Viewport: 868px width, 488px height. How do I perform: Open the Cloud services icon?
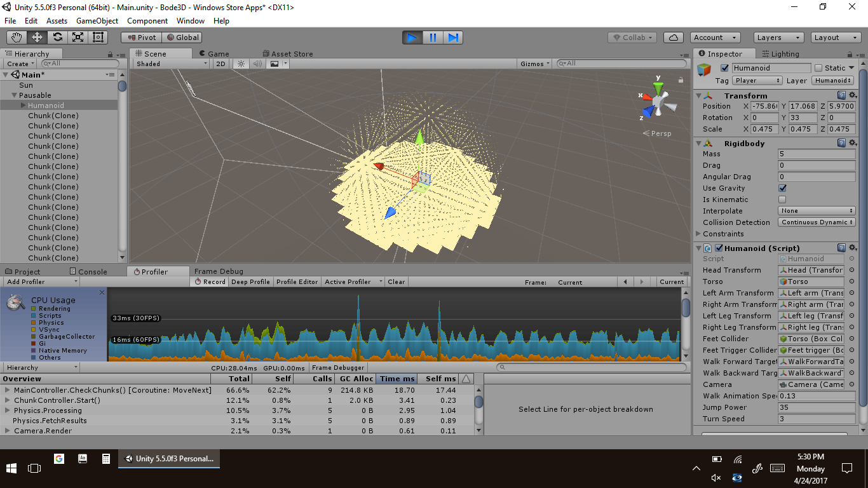(674, 37)
